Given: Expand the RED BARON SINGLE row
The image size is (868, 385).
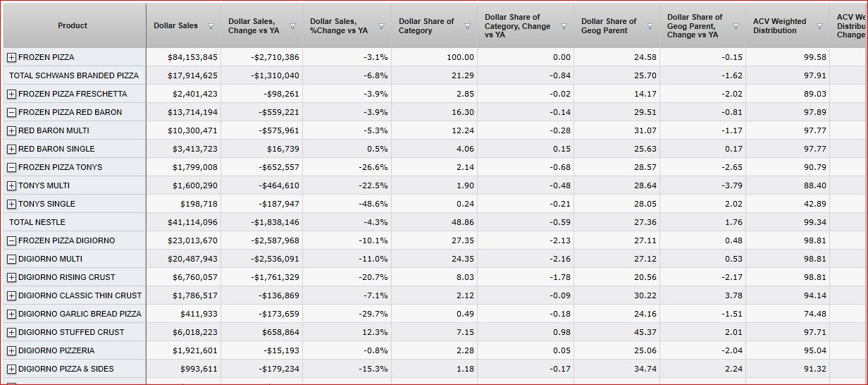Looking at the screenshot, I should pyautogui.click(x=11, y=149).
